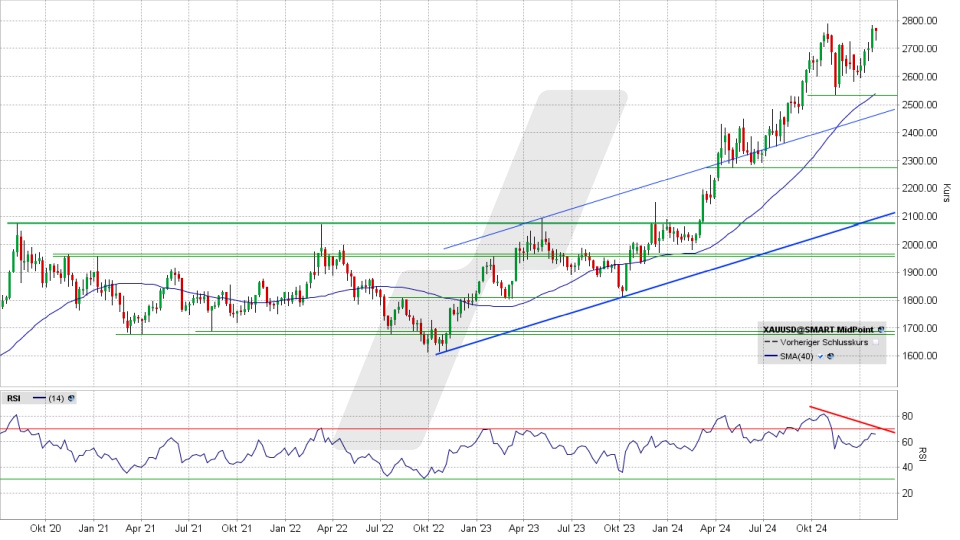Click the SMA(40) legend label
Screen dimensions: 960x540
797,356
